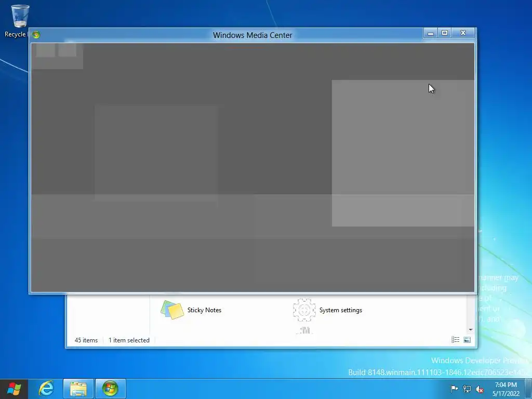Click the scroll down arrow in Explorer window

coord(471,330)
